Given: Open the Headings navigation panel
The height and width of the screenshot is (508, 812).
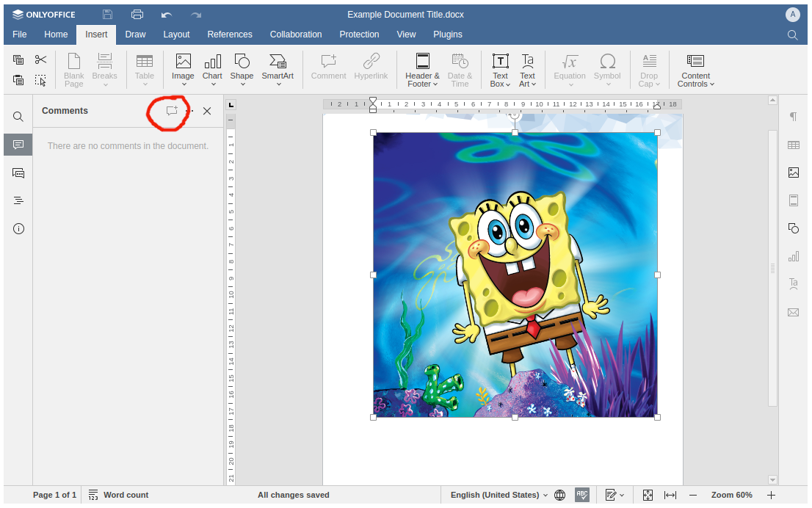Looking at the screenshot, I should point(18,200).
